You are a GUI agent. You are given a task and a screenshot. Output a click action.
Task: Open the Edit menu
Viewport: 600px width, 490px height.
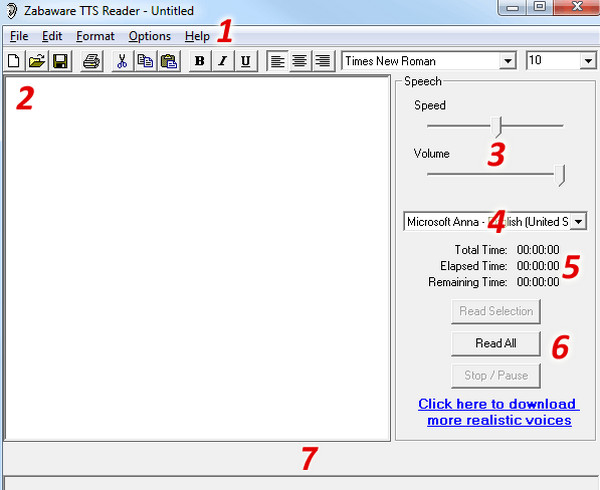tap(52, 36)
